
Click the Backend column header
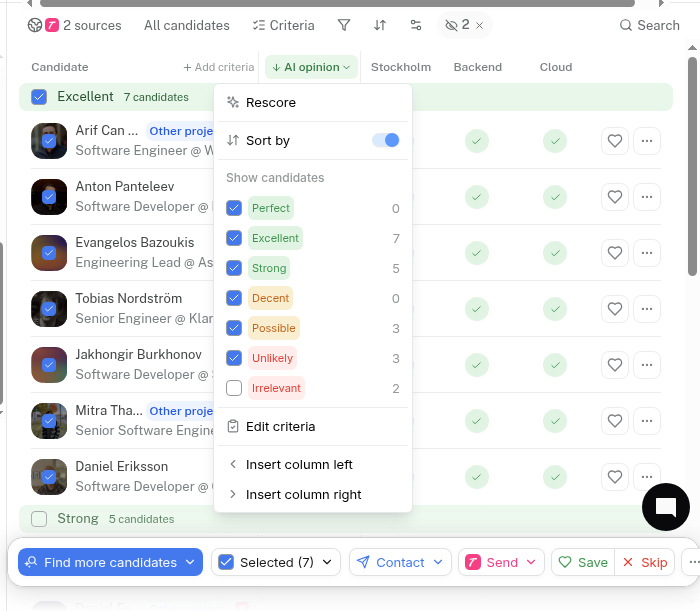478,67
